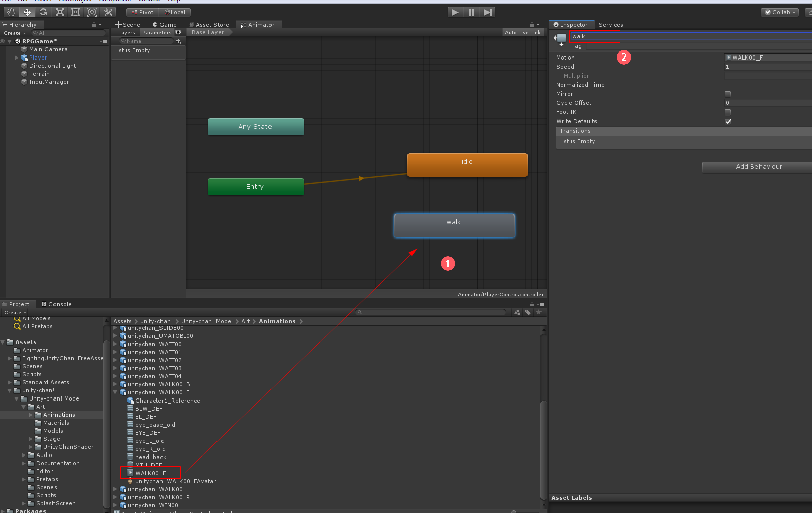The height and width of the screenshot is (513, 812).
Task: Select the unitychan_WALK00_FAvatar asset
Action: [x=176, y=481]
